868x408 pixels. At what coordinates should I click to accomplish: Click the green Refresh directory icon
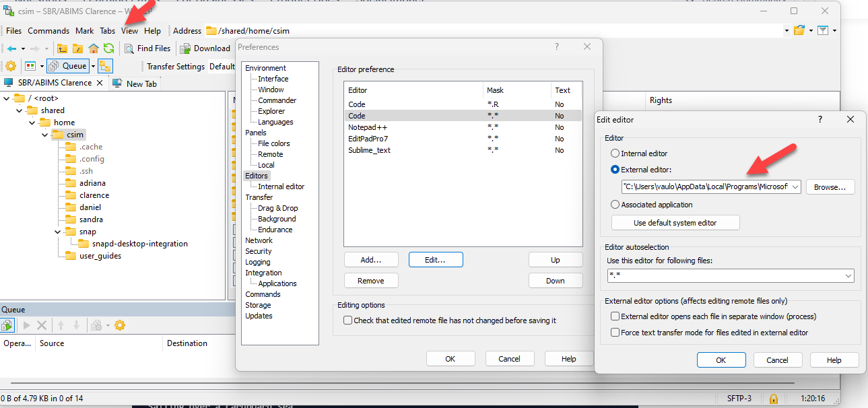108,48
